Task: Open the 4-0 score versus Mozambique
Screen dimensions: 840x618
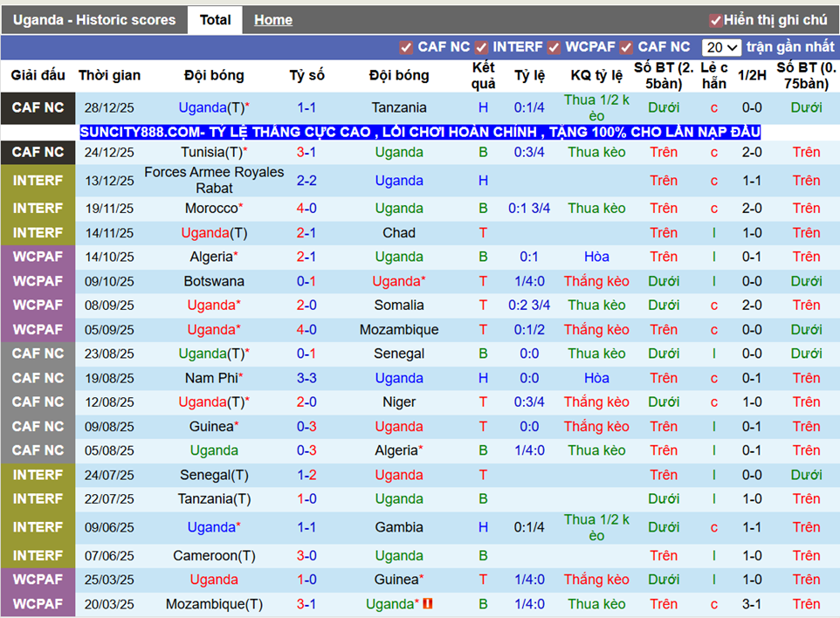Action: (306, 329)
